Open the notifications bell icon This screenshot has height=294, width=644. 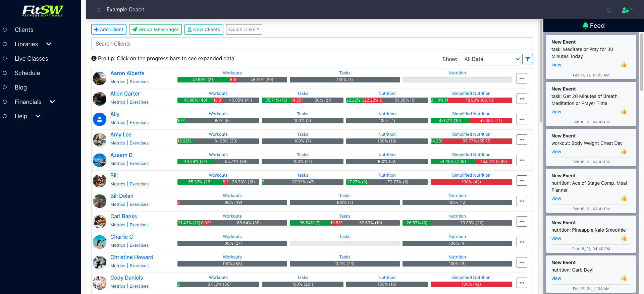click(x=609, y=10)
